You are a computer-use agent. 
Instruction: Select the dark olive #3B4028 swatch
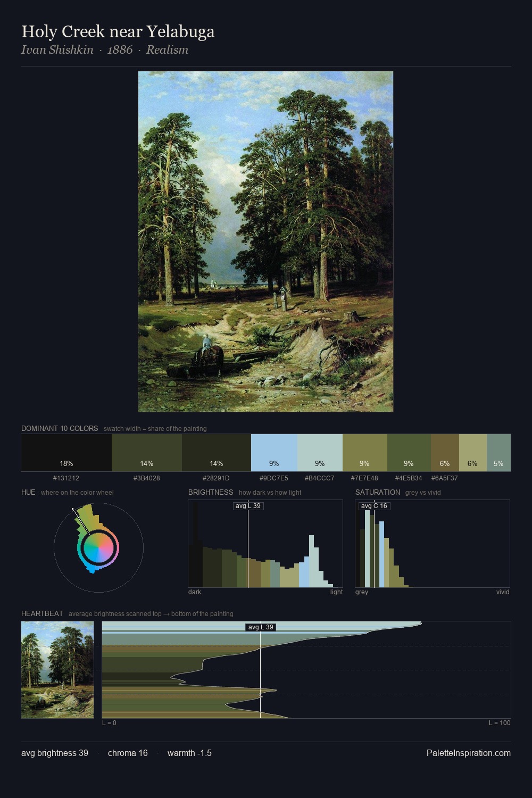coord(147,453)
